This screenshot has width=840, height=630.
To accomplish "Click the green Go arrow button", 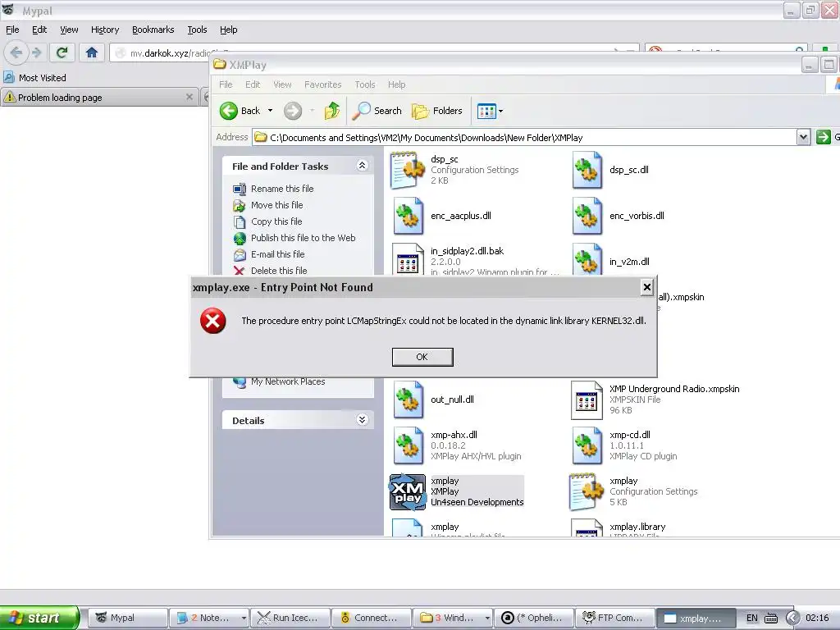I will tap(823, 138).
